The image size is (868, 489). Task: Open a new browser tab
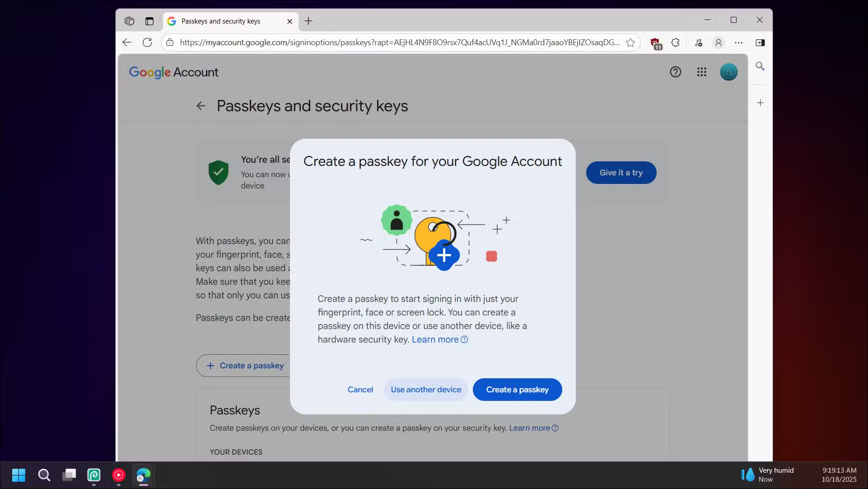[308, 21]
